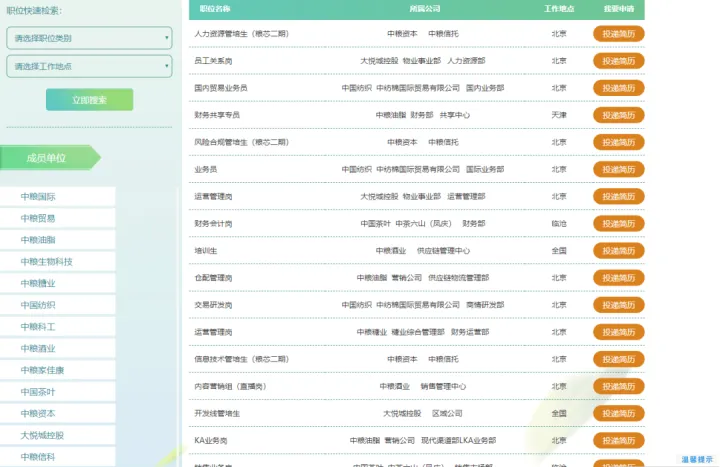The width and height of the screenshot is (720, 467).
Task: Apply to KA业务岗 via 投递简历
Action: point(619,440)
